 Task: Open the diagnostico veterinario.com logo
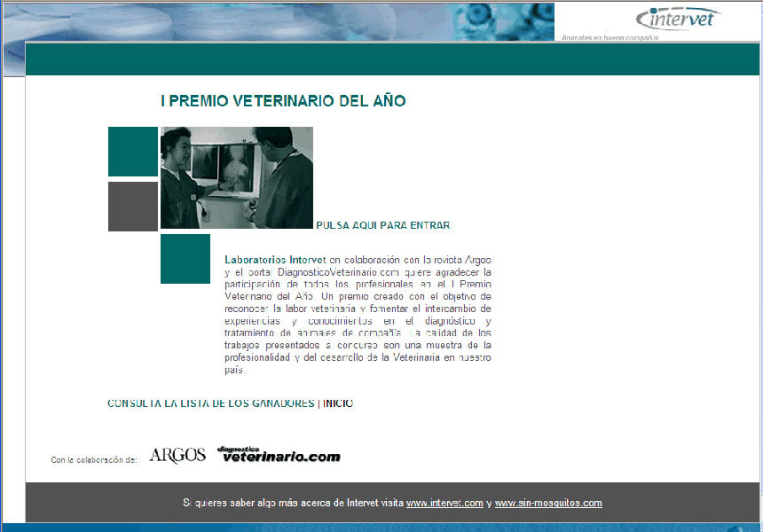[x=279, y=454]
